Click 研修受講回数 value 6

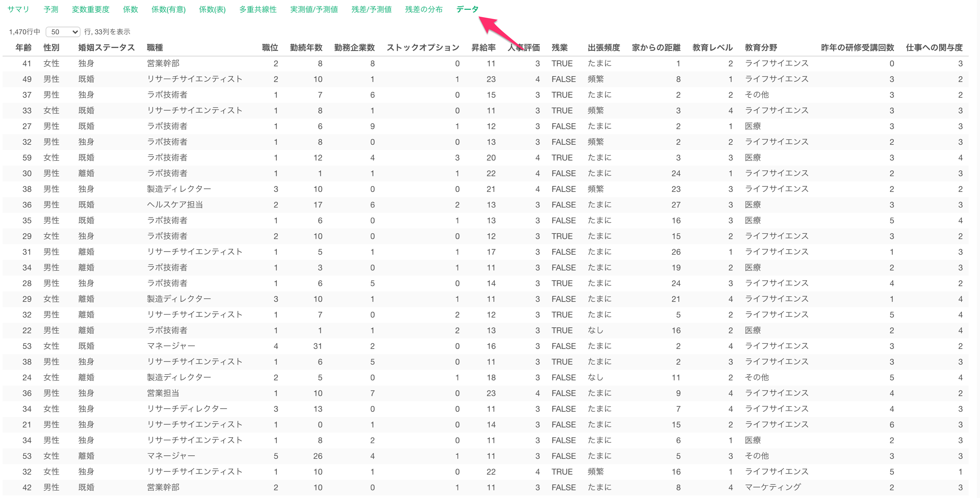(892, 424)
